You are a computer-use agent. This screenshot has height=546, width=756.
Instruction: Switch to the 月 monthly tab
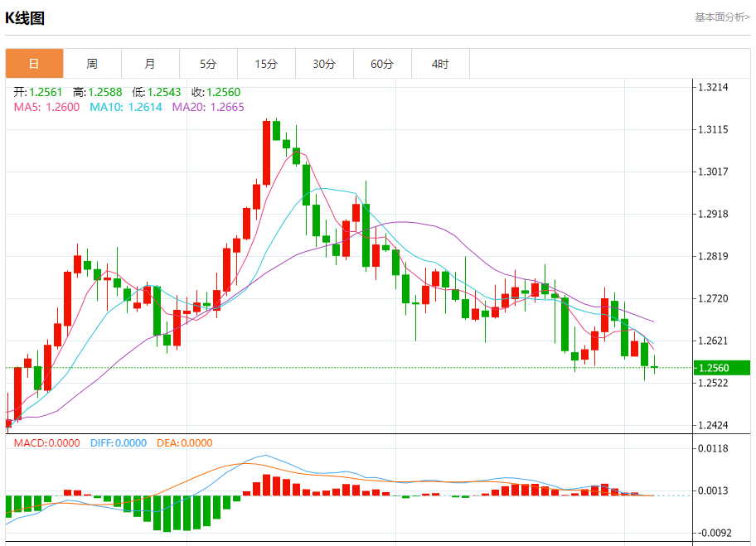150,63
